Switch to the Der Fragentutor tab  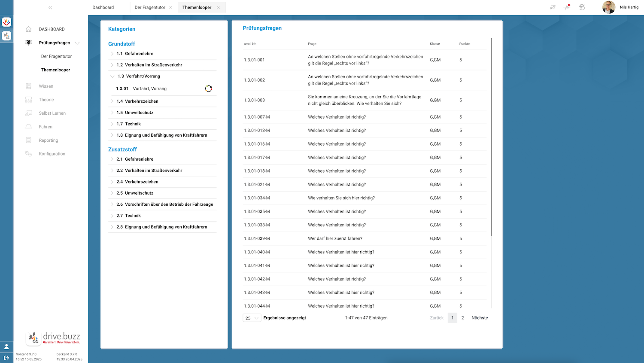coord(150,7)
